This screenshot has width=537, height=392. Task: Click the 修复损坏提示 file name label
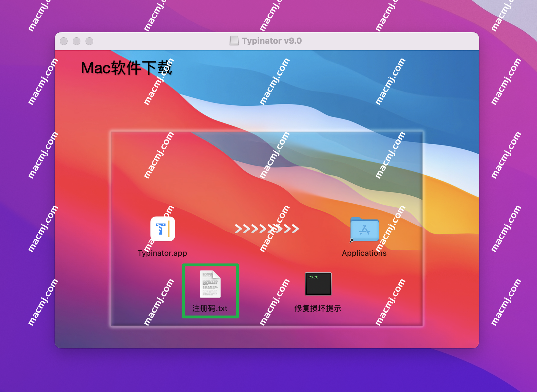click(x=318, y=308)
